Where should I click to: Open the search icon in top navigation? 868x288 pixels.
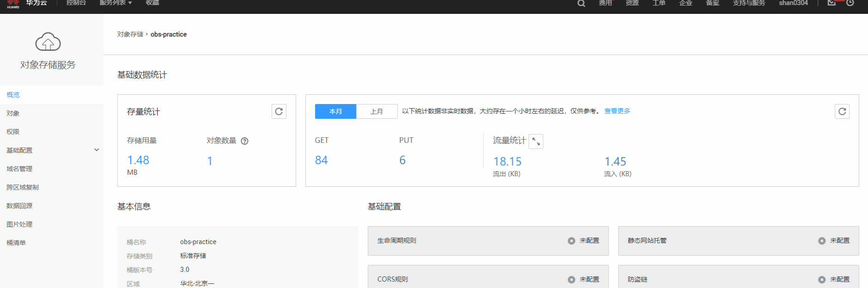[x=581, y=3]
